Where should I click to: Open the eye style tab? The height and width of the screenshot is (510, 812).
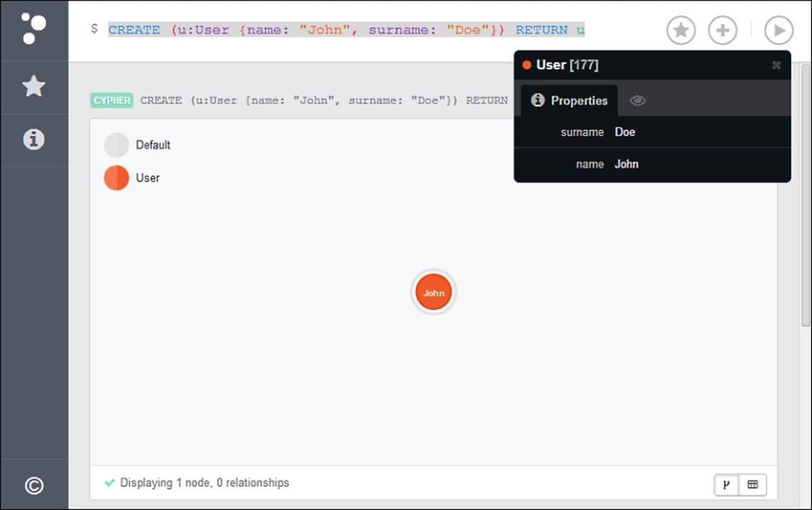tap(637, 101)
